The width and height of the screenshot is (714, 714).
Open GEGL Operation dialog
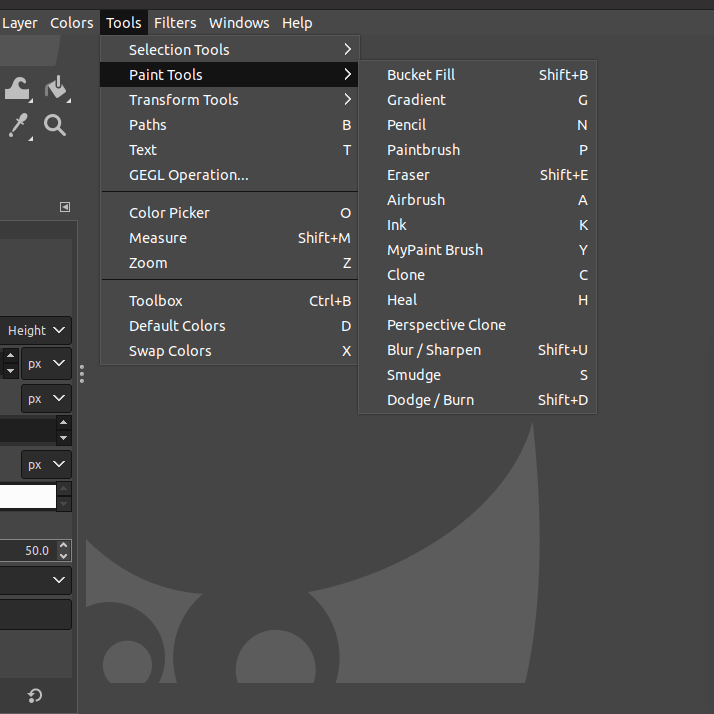[x=230, y=175]
